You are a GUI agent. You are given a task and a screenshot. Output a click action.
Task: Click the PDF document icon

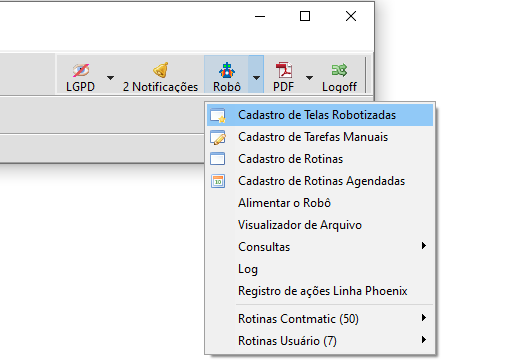coord(284,70)
